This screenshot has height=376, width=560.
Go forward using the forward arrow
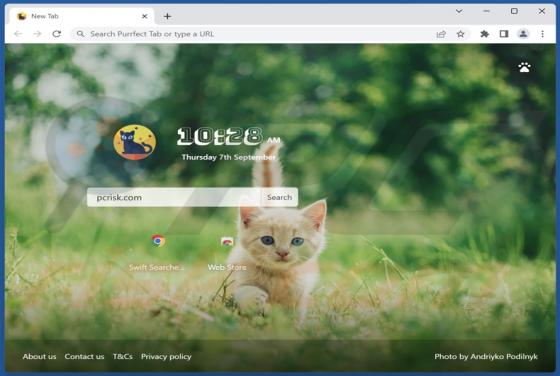coord(38,34)
